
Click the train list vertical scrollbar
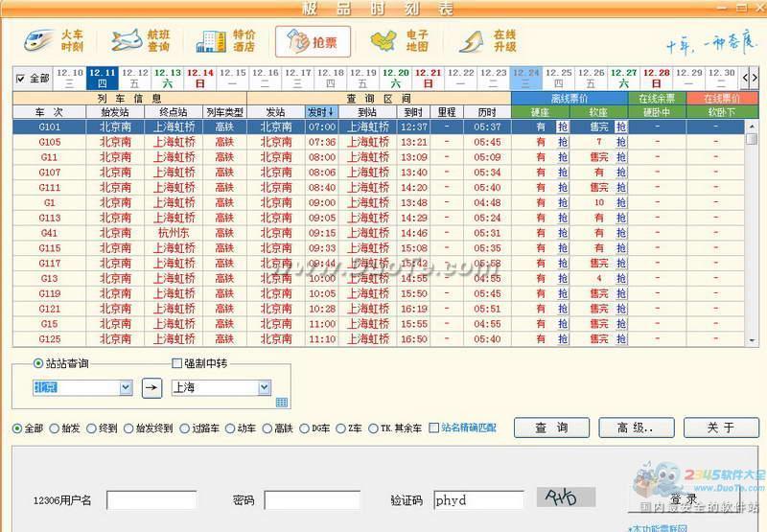(752, 234)
